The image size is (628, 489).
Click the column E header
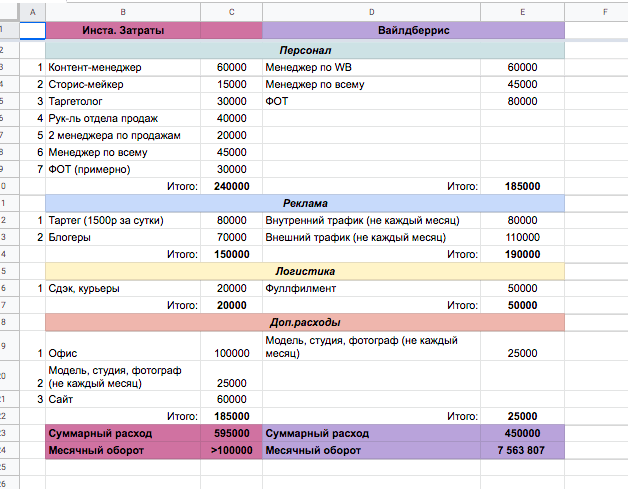click(x=522, y=11)
